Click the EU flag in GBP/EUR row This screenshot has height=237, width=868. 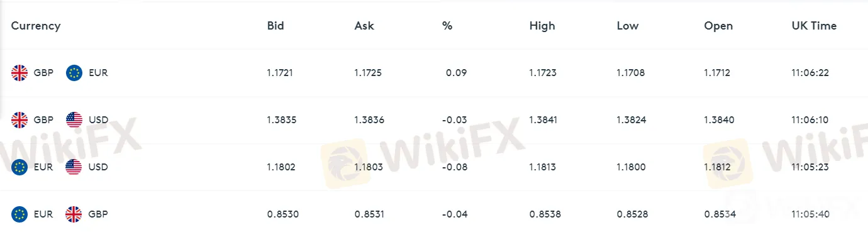(x=74, y=73)
